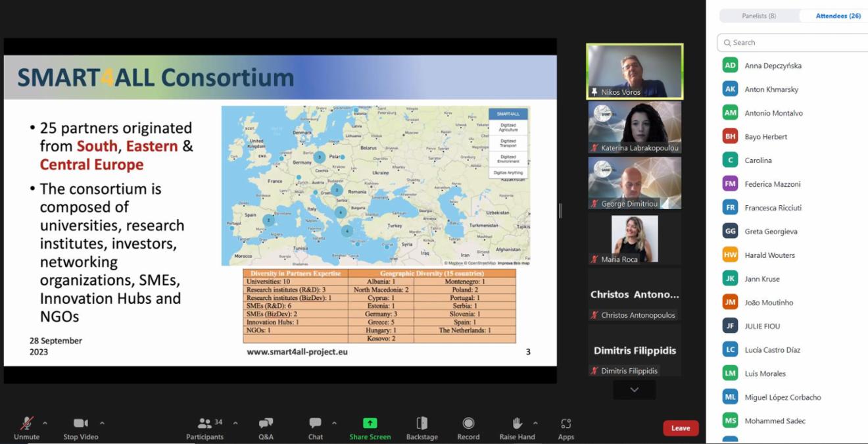The width and height of the screenshot is (868, 444).
Task: Click muted mic icon beside George Dimitriou
Action: click(x=594, y=204)
